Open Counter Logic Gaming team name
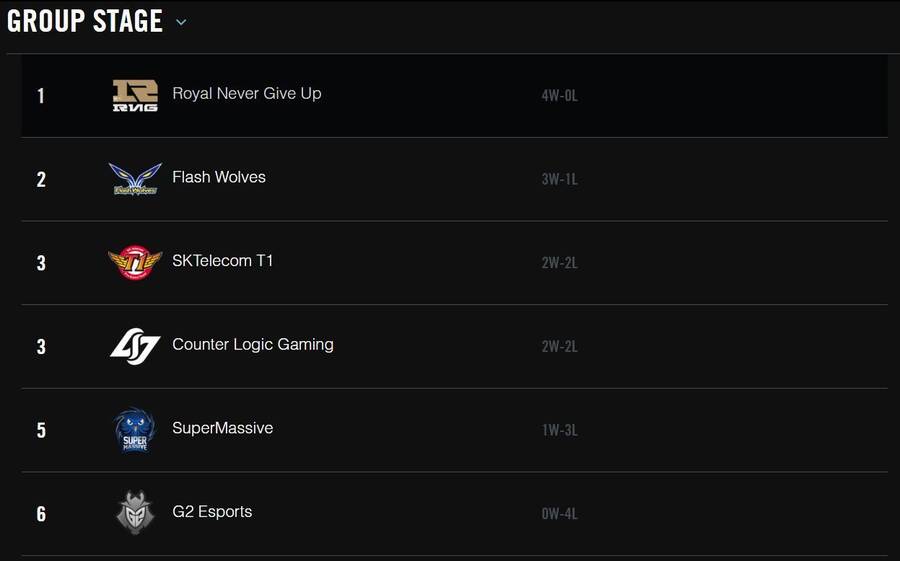 [x=253, y=345]
